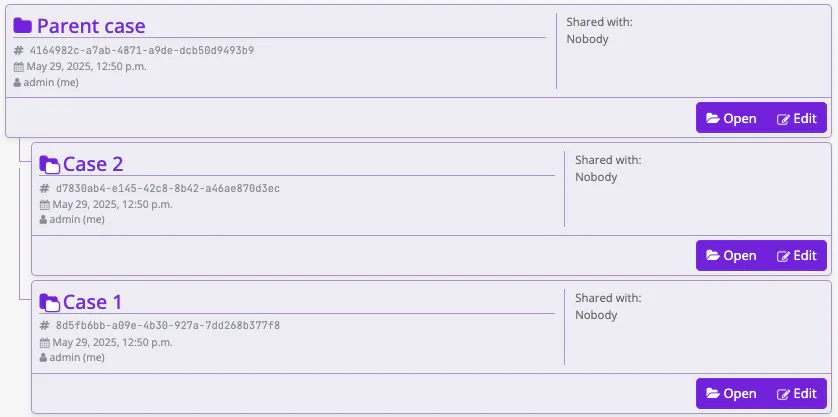Edit Case 1
Viewport: 838px width, 417px height.
click(x=796, y=393)
